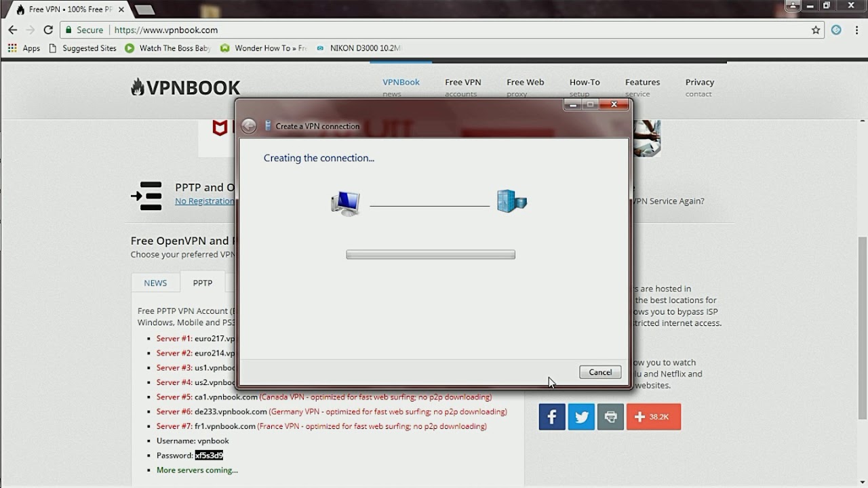This screenshot has height=488, width=868.
Task: Open the Privacy contact menu
Action: click(x=699, y=87)
